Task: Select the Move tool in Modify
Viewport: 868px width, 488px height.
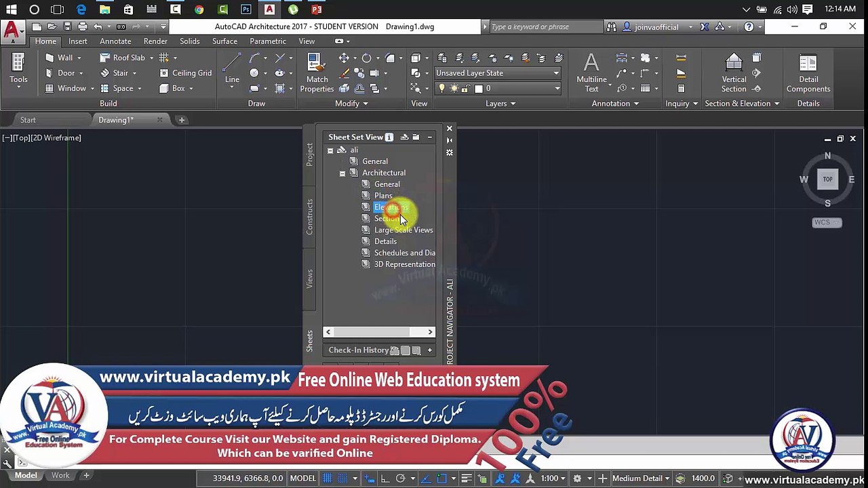Action: pyautogui.click(x=344, y=58)
